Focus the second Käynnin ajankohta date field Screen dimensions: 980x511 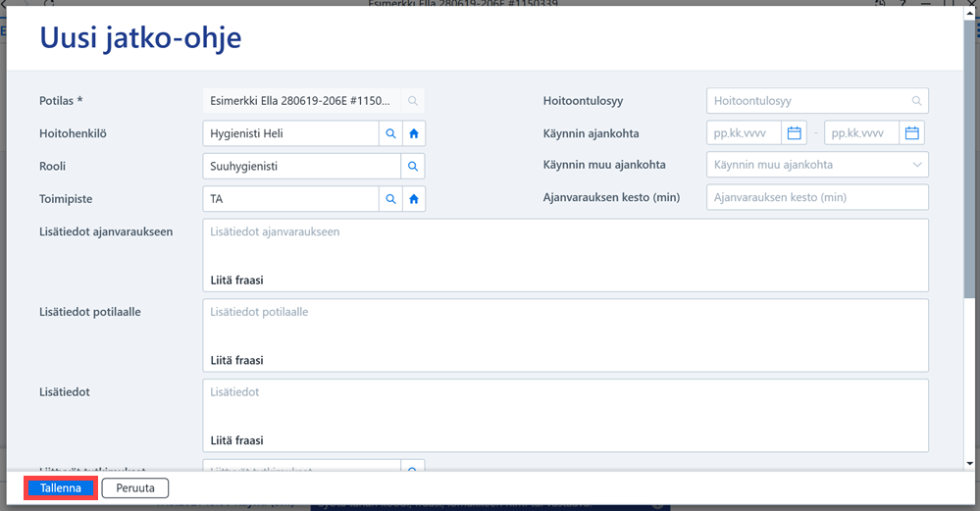click(x=862, y=133)
